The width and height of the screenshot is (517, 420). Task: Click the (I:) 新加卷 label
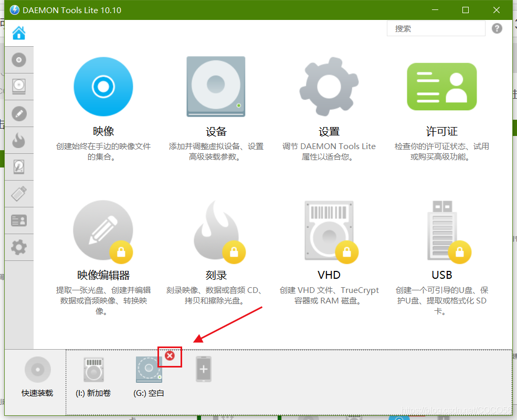pos(93,393)
